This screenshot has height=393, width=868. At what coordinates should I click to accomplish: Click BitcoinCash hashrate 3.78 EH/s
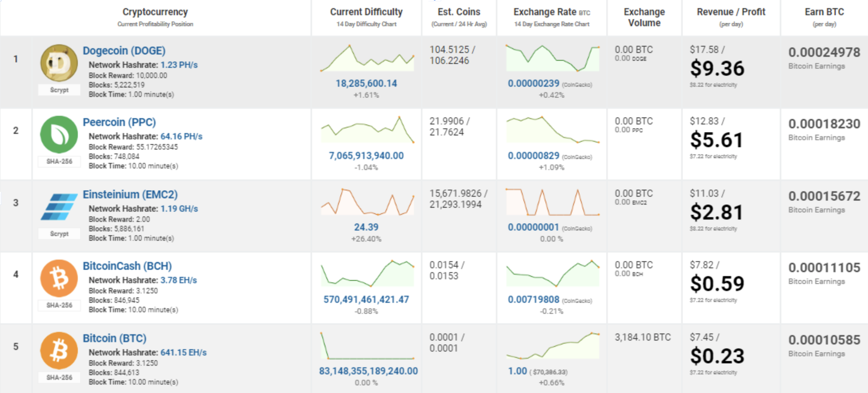(179, 280)
